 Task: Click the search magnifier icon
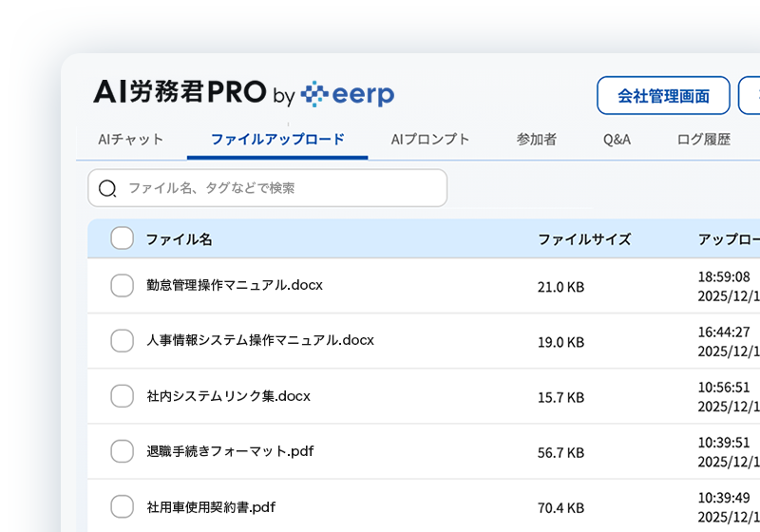[107, 188]
